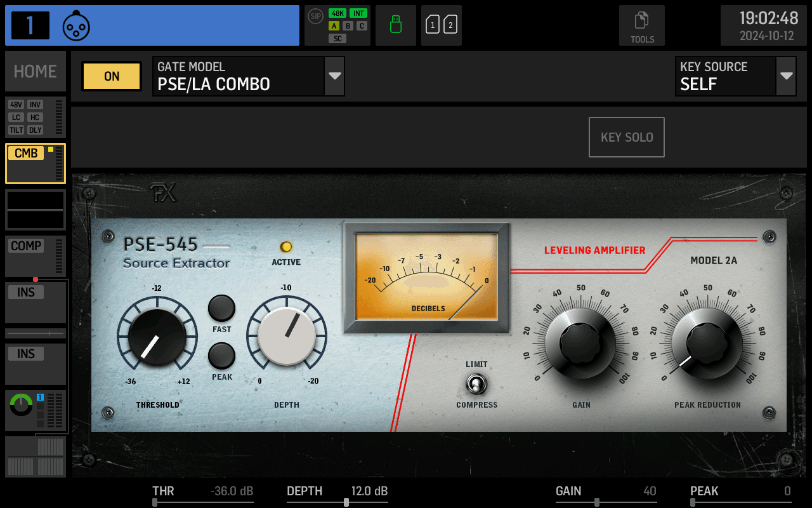Select the DEPTH knob
Screen dimensions: 812x508
(x=287, y=336)
